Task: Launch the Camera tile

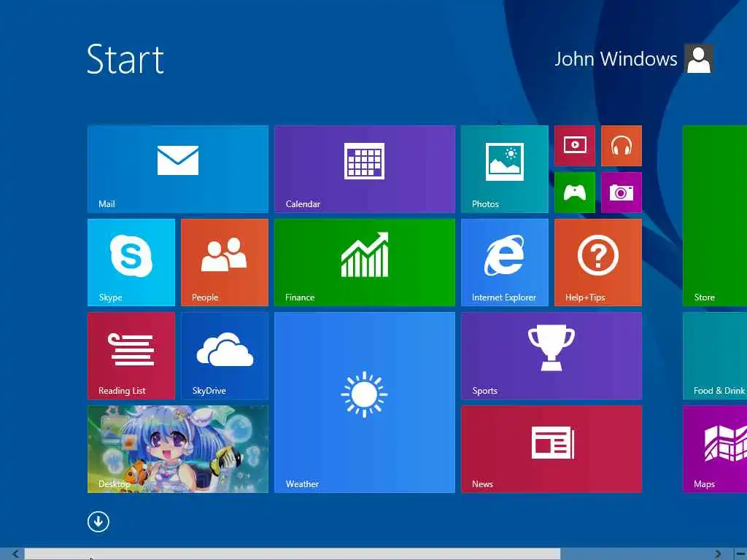Action: pos(622,192)
